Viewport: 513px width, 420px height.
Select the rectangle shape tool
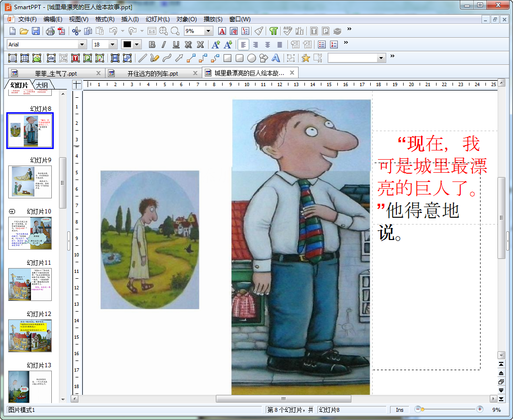point(227,58)
